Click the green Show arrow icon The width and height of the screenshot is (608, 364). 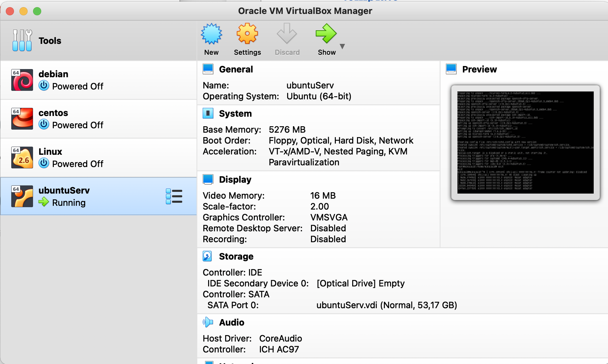[326, 33]
